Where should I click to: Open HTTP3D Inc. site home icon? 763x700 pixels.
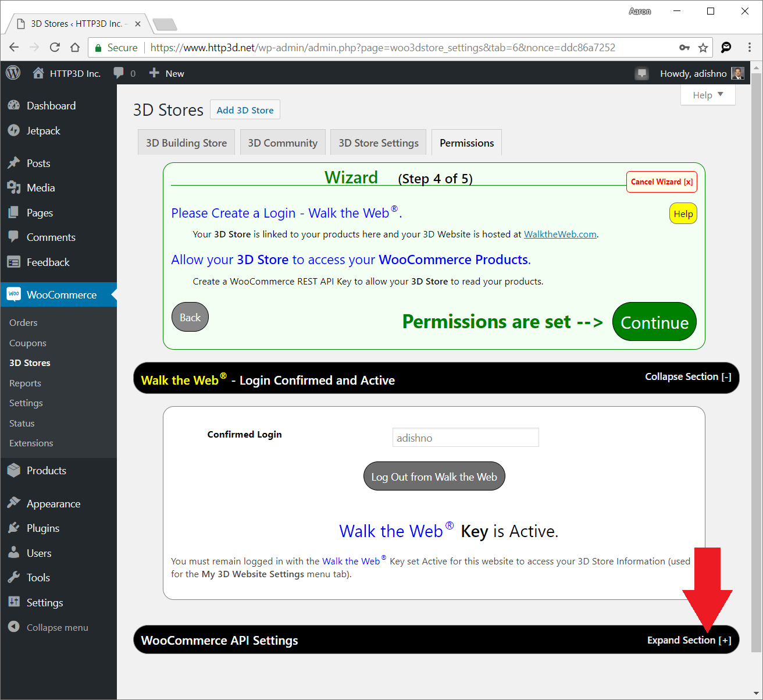(38, 73)
